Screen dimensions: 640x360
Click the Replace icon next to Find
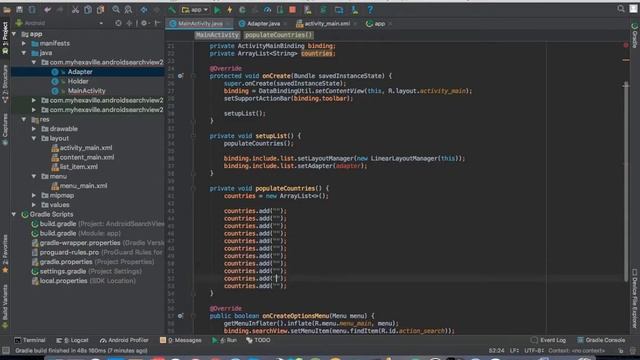pos(128,9)
